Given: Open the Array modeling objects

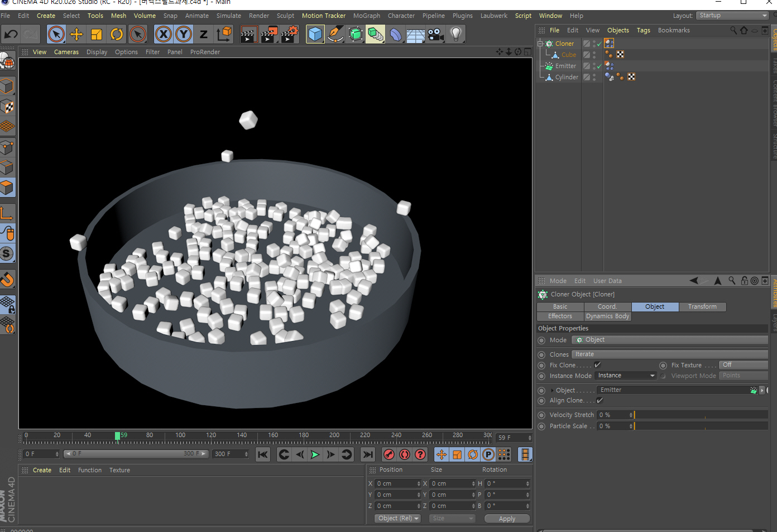Looking at the screenshot, I should 376,35.
